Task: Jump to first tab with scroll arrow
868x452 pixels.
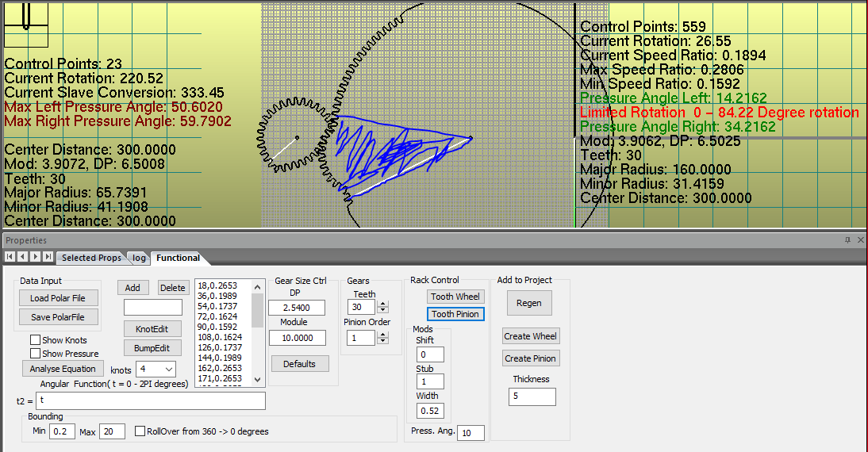Action: (x=10, y=257)
